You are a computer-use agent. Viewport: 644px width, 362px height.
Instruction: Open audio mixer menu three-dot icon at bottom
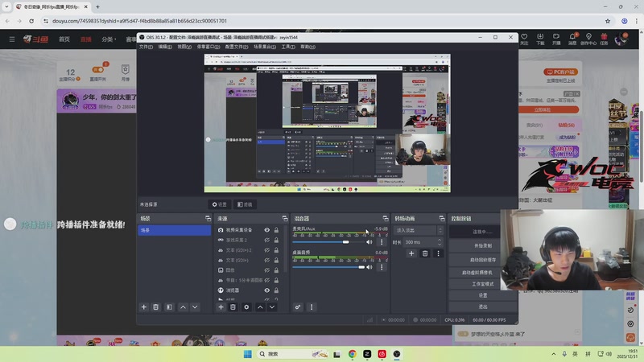click(312, 307)
